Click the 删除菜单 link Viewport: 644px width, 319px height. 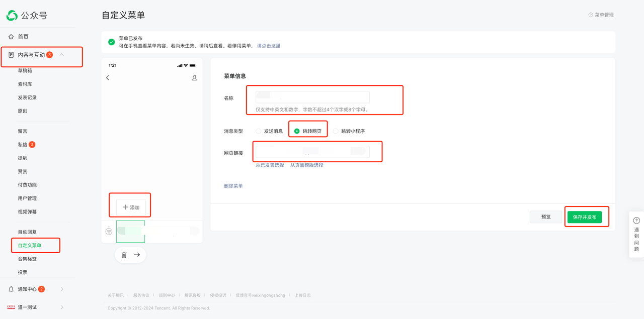[x=233, y=186]
